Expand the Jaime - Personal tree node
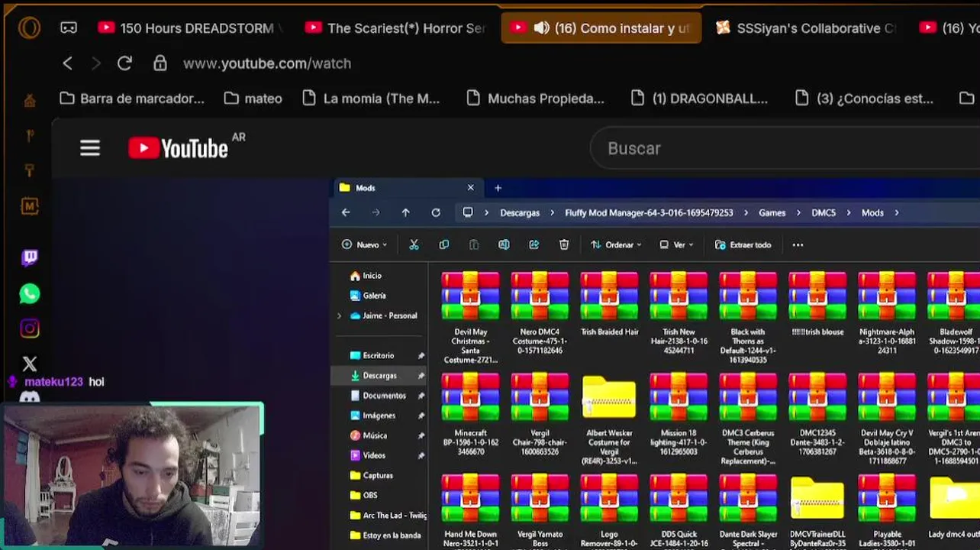 pos(340,315)
